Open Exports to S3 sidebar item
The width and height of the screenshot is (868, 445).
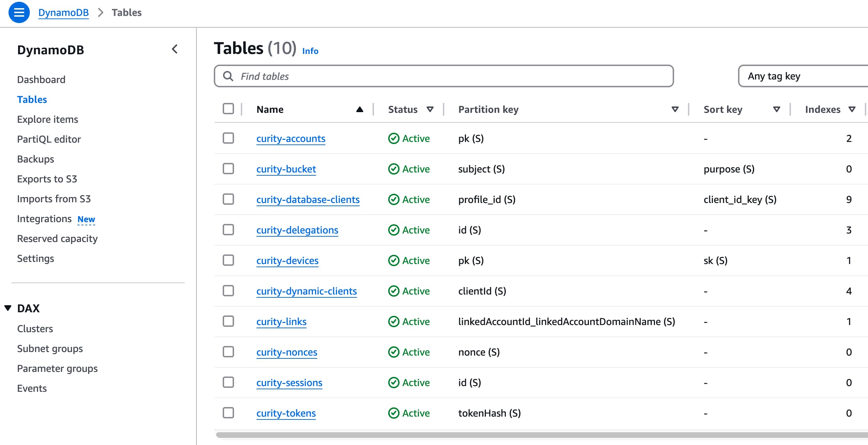[47, 179]
